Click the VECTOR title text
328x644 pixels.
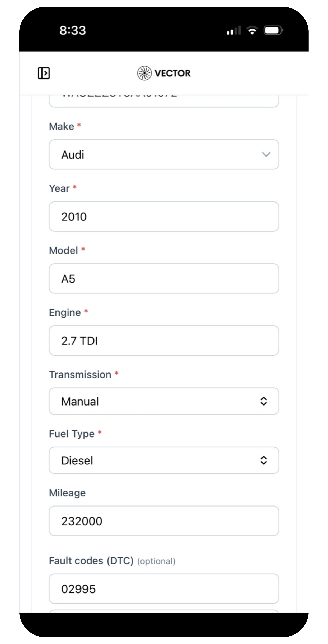[x=172, y=73]
